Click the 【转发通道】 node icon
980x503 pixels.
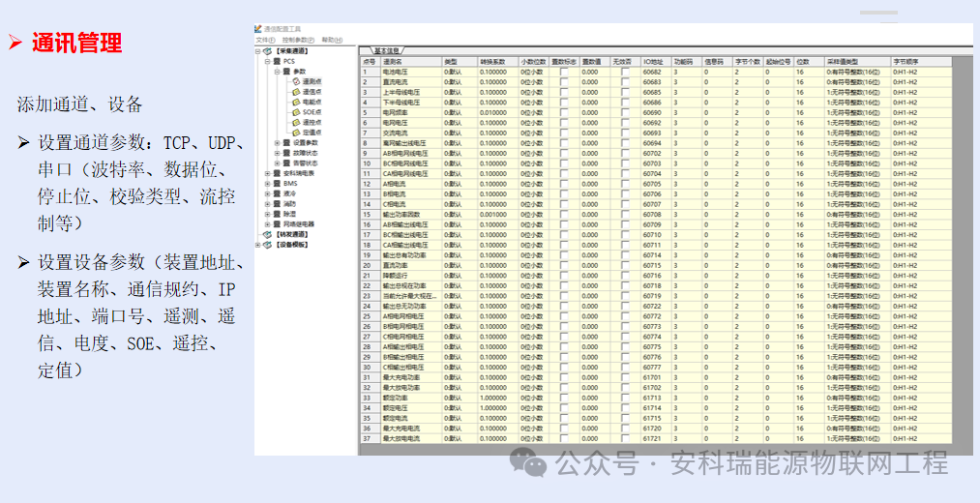click(268, 234)
